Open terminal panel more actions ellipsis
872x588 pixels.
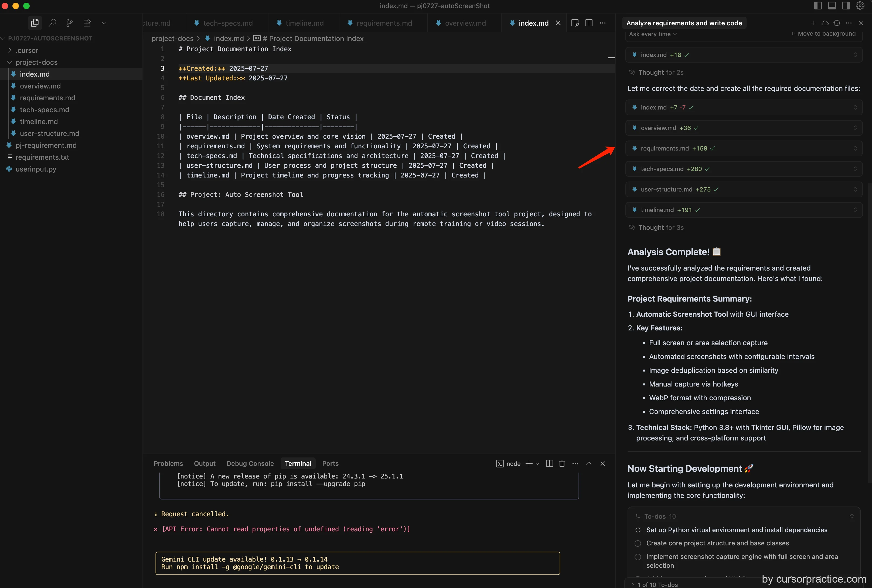click(575, 463)
